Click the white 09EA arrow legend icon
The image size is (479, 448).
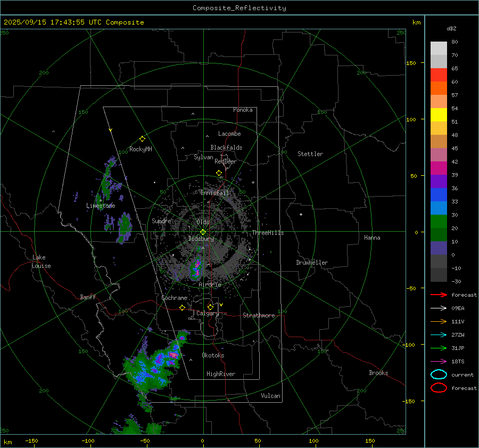pos(439,308)
